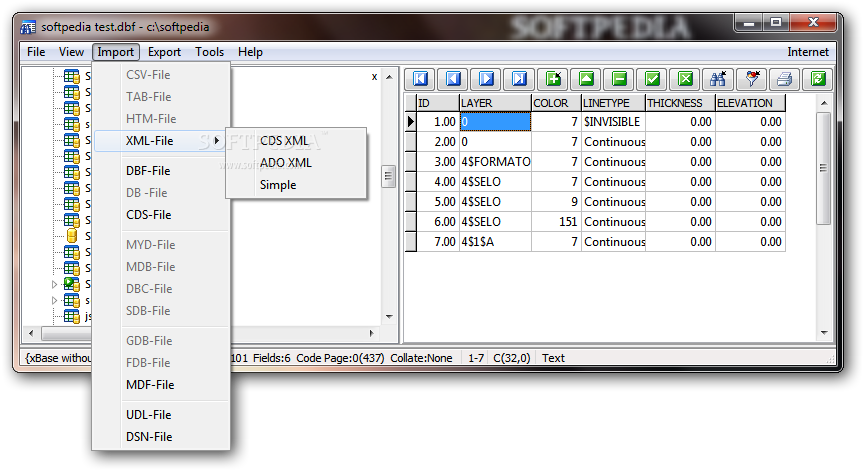The image size is (864, 471).
Task: Cancel edits with the green X button
Action: 685,79
